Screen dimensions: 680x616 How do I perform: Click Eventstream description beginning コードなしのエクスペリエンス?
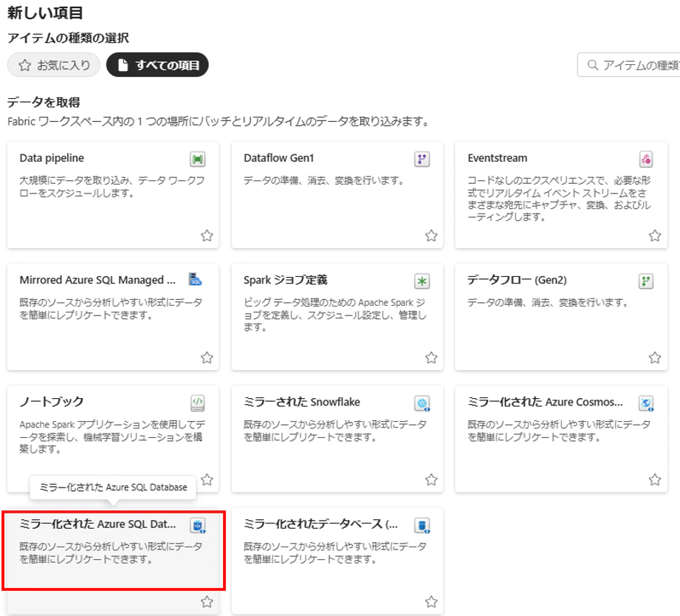click(x=559, y=198)
